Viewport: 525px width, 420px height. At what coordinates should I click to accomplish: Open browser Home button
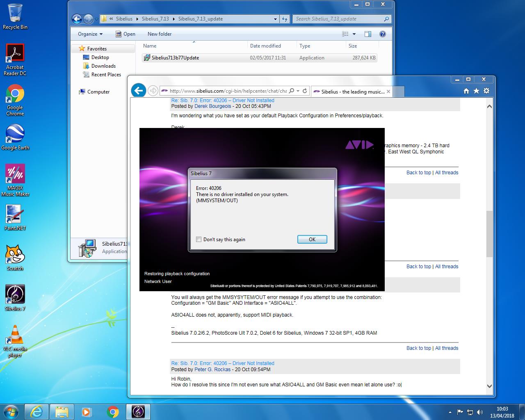click(x=466, y=91)
